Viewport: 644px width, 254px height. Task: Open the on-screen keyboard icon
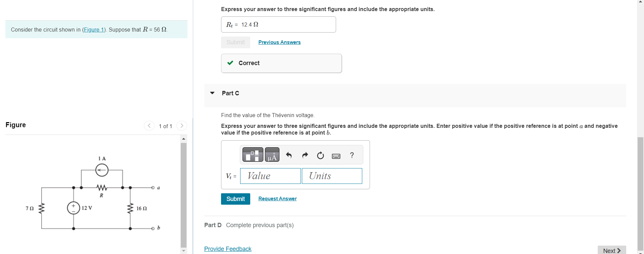(x=336, y=155)
